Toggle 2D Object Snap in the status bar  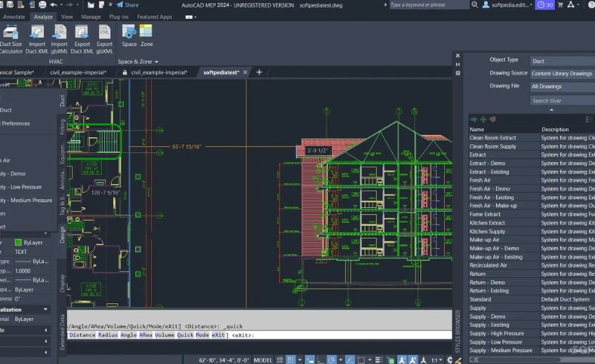(x=361, y=360)
